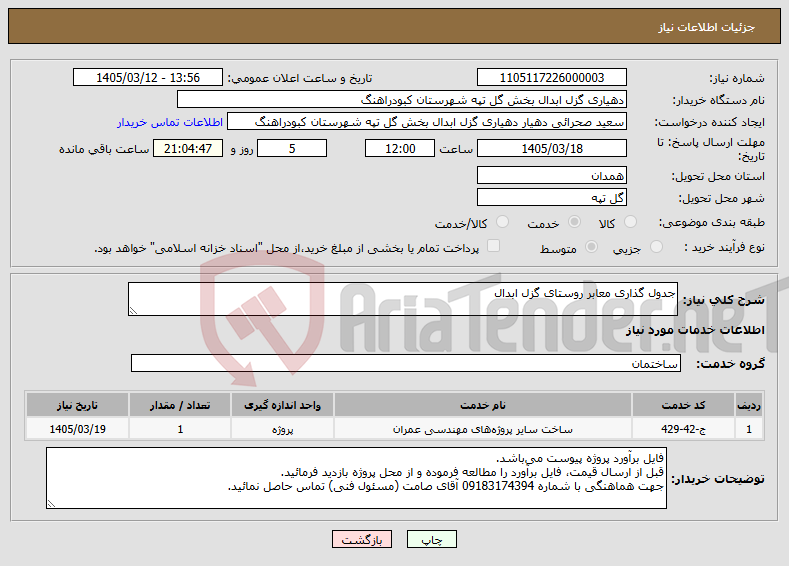The width and height of the screenshot is (789, 566).
Task: Click the طبقه بندی موضوعی label
Action: point(712,222)
